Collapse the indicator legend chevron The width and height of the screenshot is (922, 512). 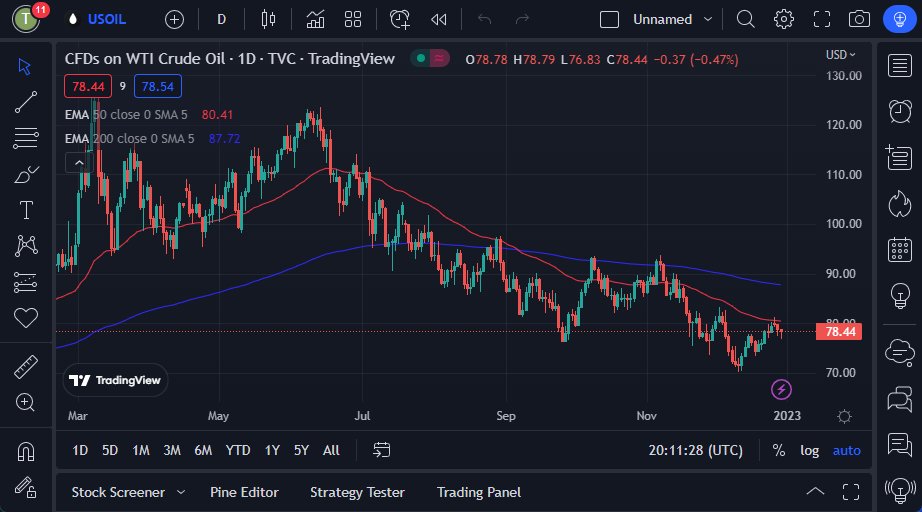pyautogui.click(x=77, y=163)
